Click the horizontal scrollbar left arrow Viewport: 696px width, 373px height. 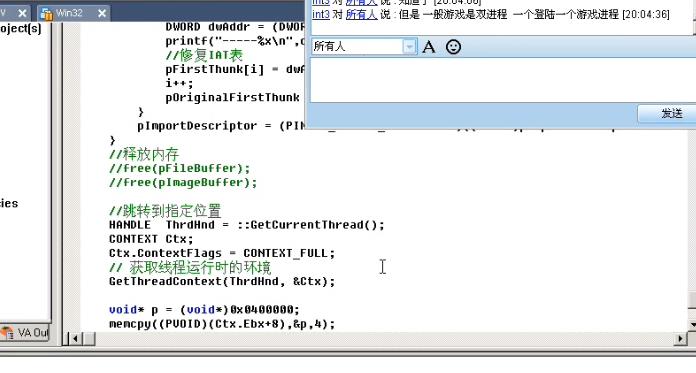click(75, 339)
